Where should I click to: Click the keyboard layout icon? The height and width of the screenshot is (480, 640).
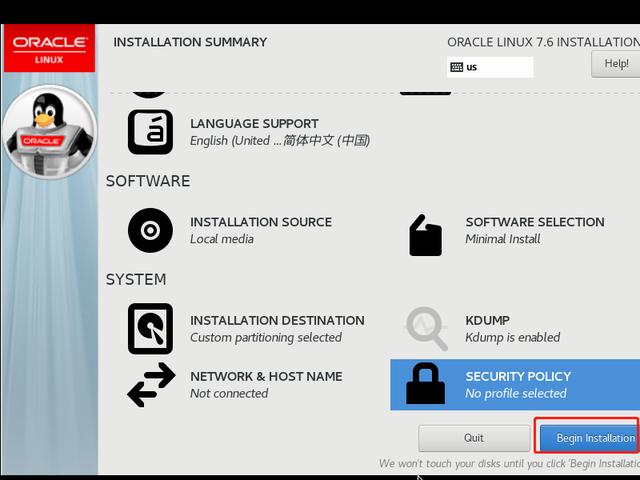456,67
